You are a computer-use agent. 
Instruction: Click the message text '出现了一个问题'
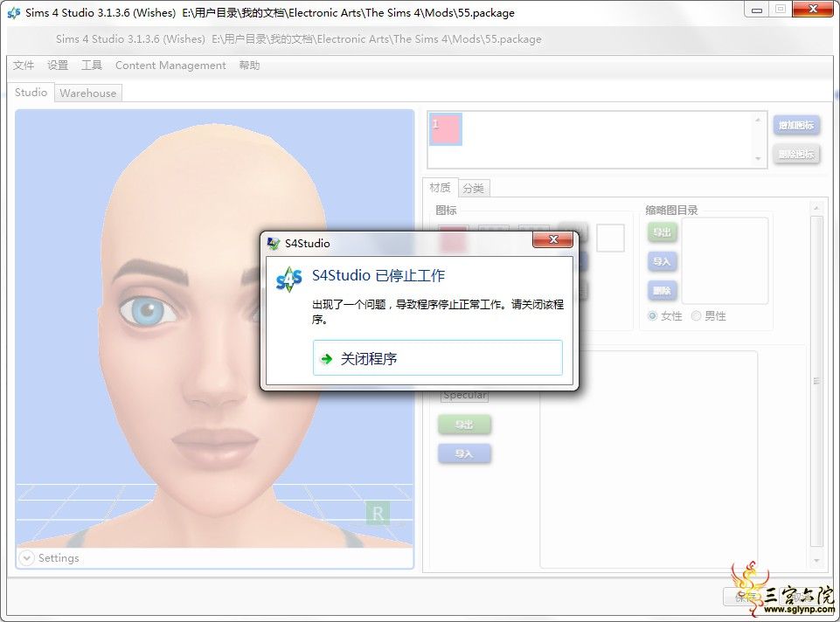click(x=349, y=305)
